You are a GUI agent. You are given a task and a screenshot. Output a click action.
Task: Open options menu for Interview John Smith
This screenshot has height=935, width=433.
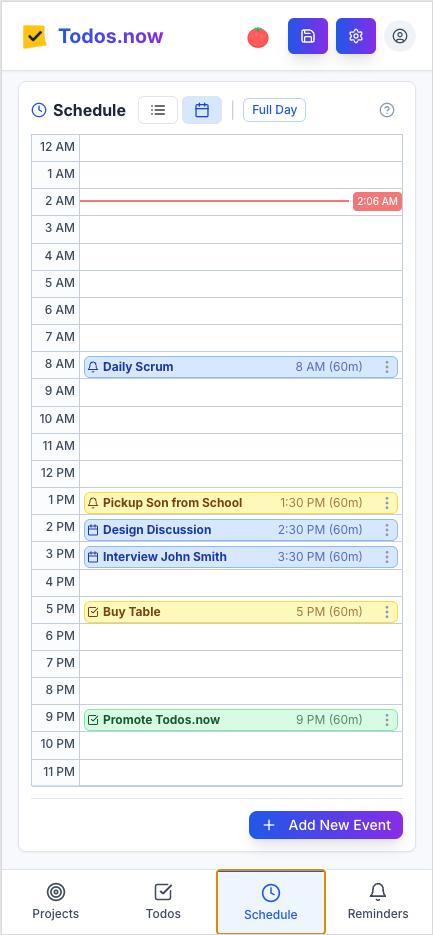387,558
